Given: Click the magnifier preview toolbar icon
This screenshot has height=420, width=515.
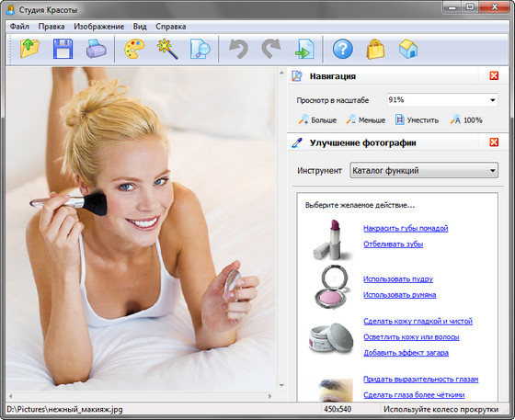Looking at the screenshot, I should [200, 49].
